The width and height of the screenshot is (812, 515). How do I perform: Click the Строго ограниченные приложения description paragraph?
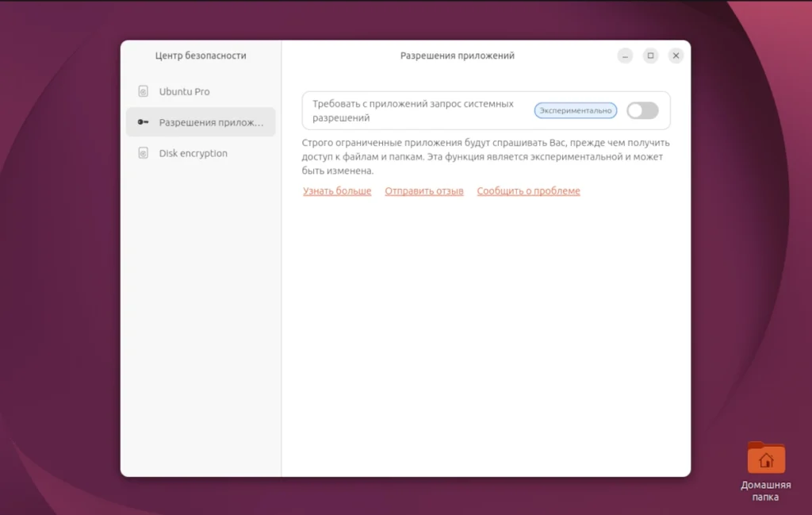(x=486, y=156)
